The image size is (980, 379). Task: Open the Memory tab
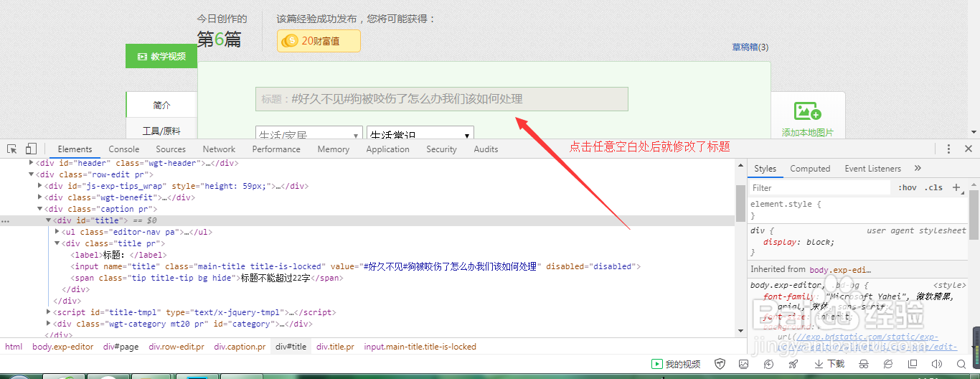(x=334, y=149)
